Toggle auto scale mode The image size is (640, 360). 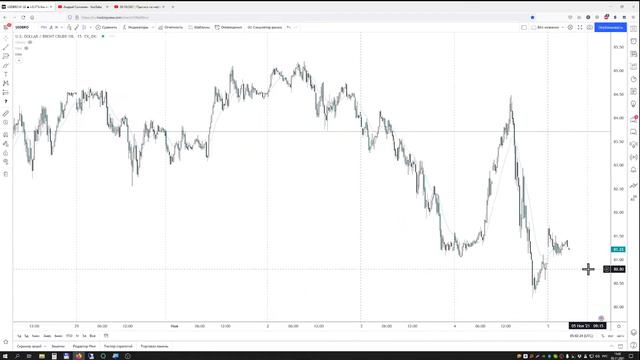pyautogui.click(x=620, y=336)
